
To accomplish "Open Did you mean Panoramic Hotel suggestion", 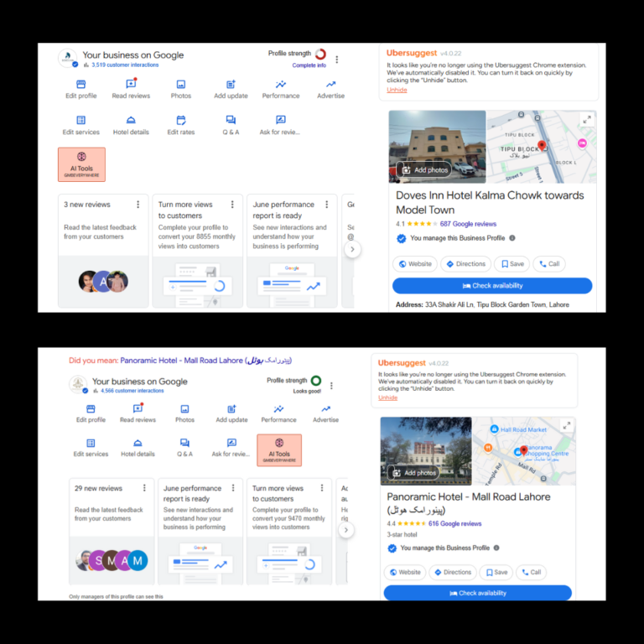I will click(205, 361).
